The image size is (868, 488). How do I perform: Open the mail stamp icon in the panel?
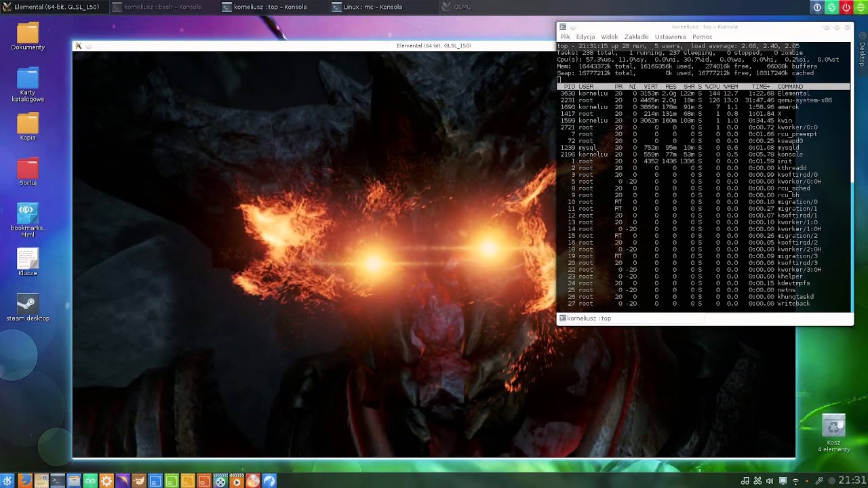(x=41, y=481)
